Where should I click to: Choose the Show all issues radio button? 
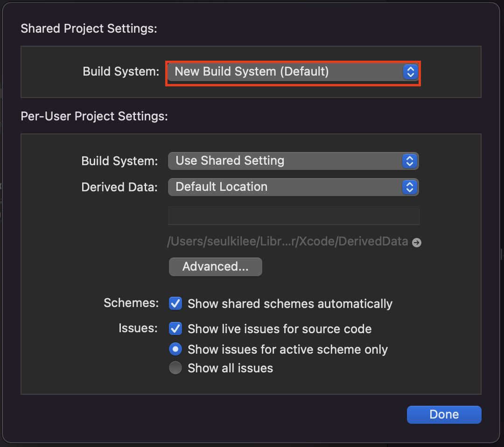click(175, 368)
